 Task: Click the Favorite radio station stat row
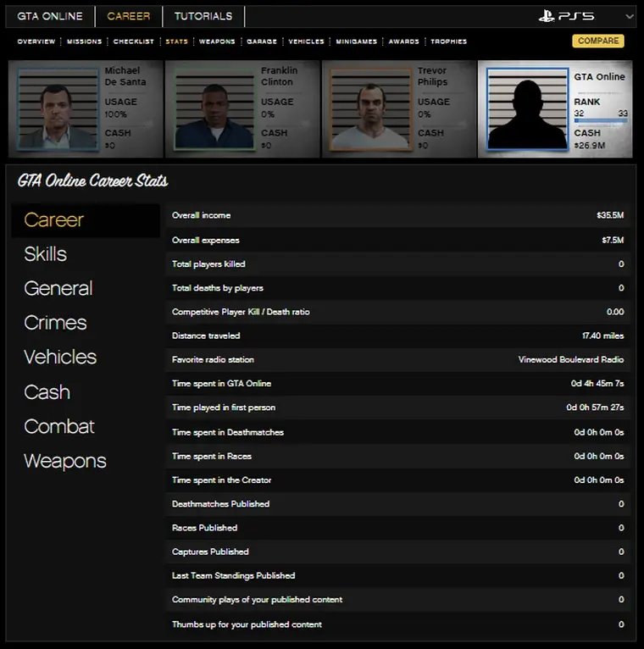pos(398,360)
